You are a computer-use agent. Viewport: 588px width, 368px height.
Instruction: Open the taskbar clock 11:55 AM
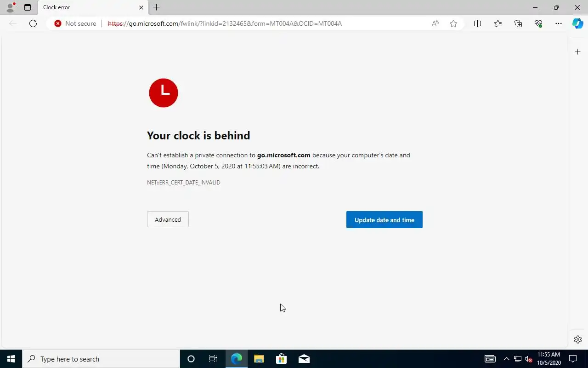tap(549, 359)
